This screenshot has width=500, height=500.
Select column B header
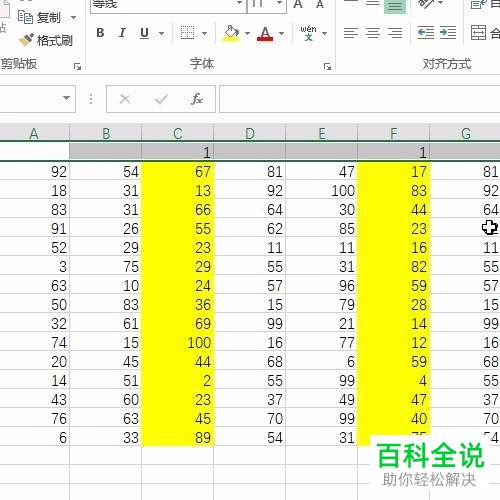(106, 133)
